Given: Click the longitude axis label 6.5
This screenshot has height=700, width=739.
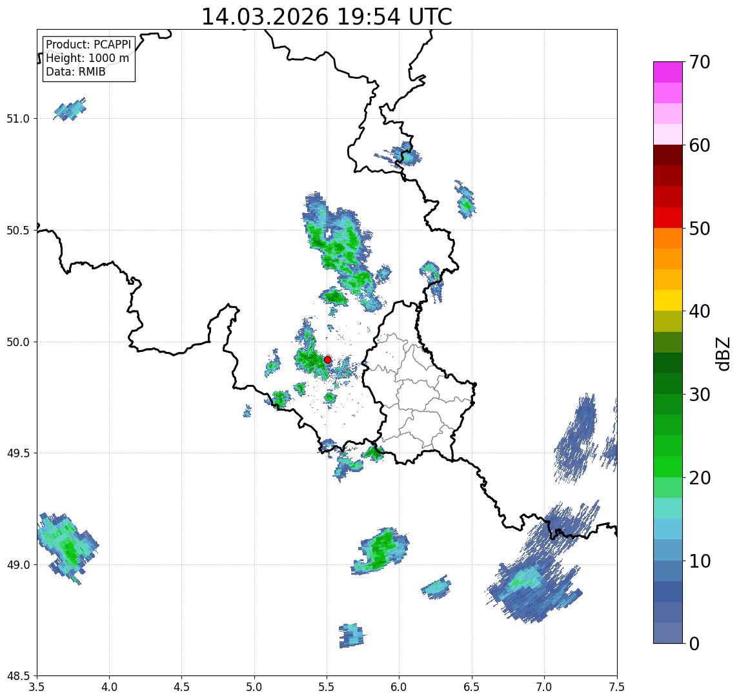Looking at the screenshot, I should click(472, 687).
